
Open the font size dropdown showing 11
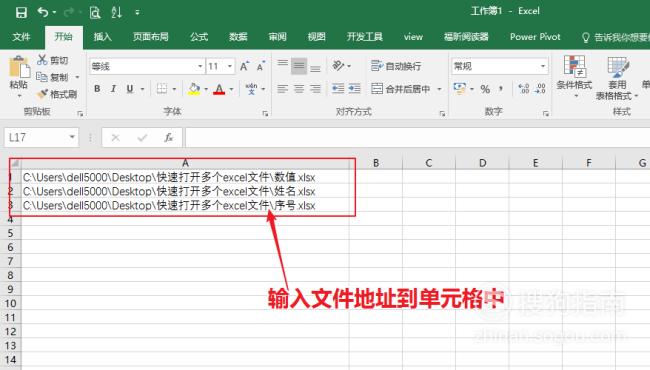230,66
